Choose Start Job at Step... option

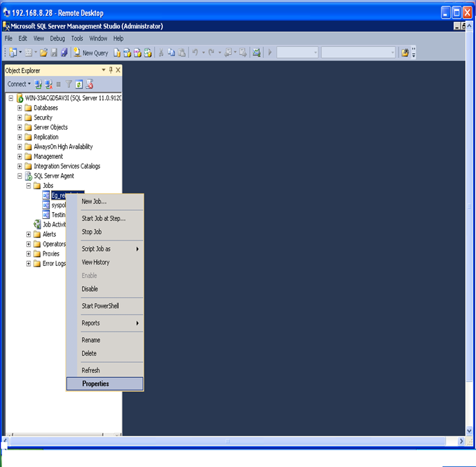tap(105, 218)
